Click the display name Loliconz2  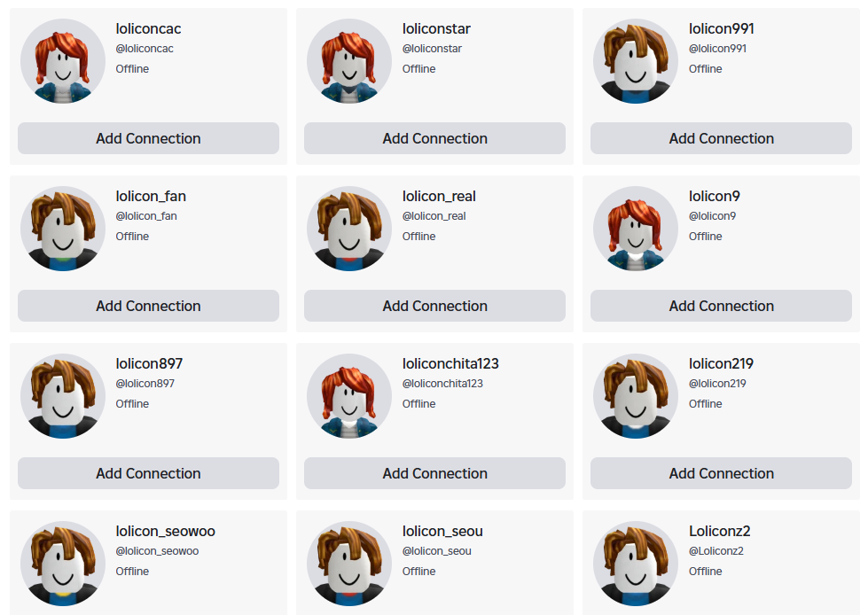[719, 532]
